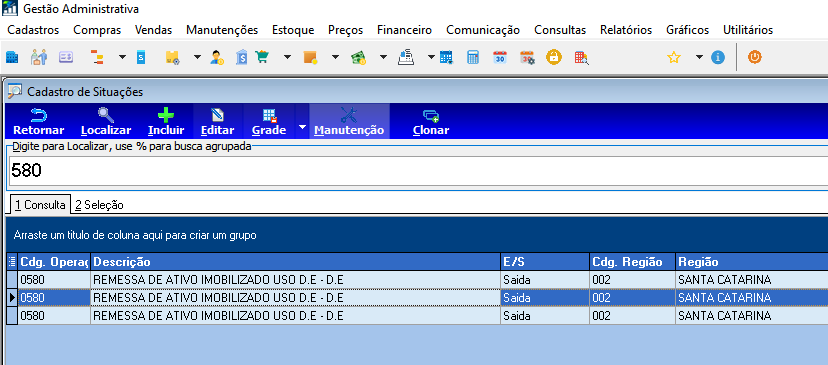Click the Localizar button
Screen dimensions: 828x365
pos(106,121)
